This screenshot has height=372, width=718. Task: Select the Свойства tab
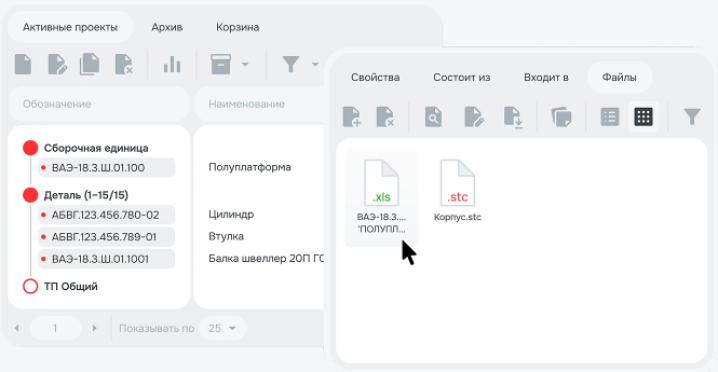click(x=375, y=77)
